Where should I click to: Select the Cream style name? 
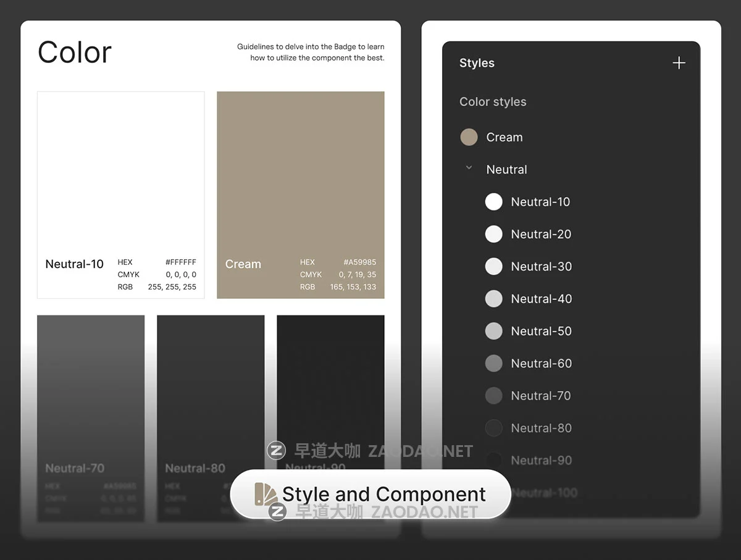click(x=504, y=138)
